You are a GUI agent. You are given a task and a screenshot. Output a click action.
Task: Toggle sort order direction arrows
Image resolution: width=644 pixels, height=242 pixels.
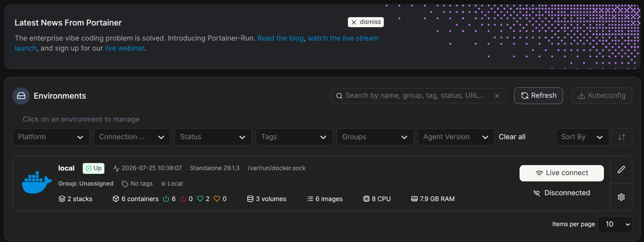point(622,137)
